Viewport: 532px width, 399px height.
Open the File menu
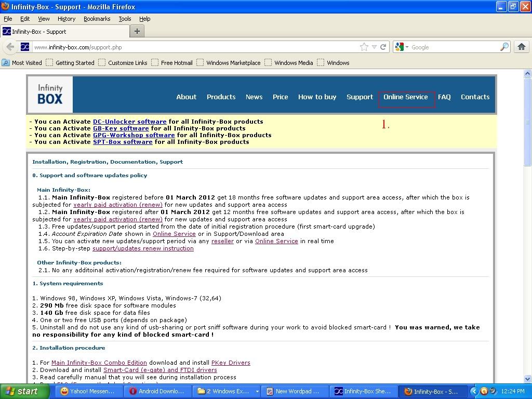pyautogui.click(x=8, y=19)
